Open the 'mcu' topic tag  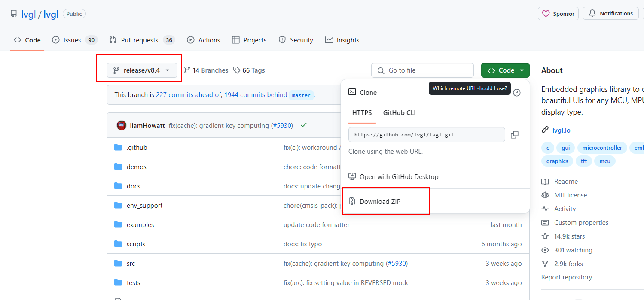point(605,161)
